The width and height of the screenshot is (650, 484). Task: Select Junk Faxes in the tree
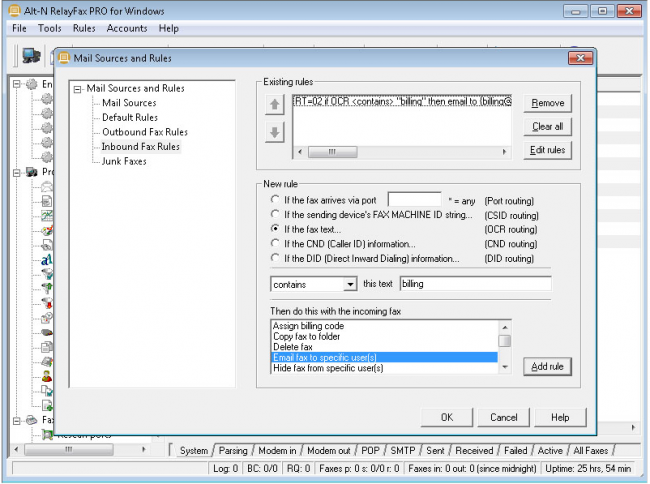124,161
